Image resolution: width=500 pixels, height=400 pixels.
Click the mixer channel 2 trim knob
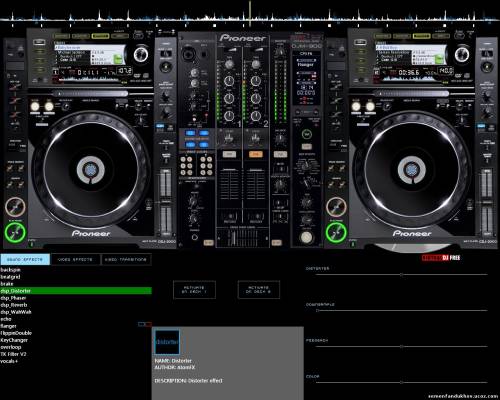(x=256, y=64)
